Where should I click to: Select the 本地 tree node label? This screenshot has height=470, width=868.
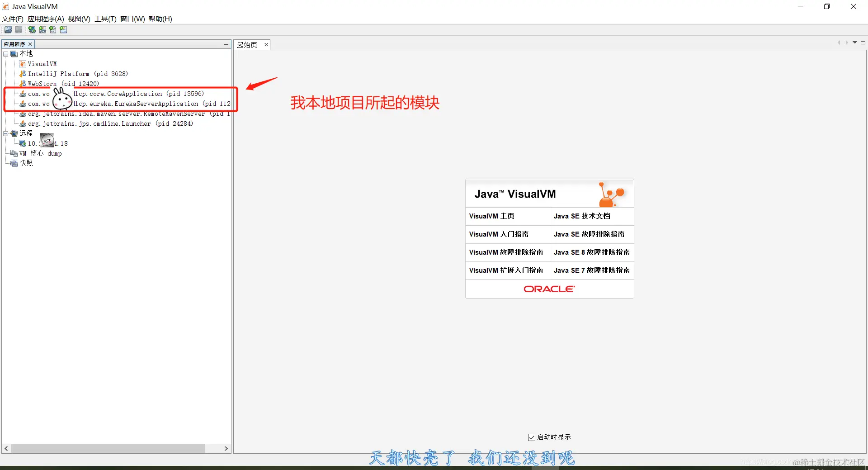pos(26,54)
